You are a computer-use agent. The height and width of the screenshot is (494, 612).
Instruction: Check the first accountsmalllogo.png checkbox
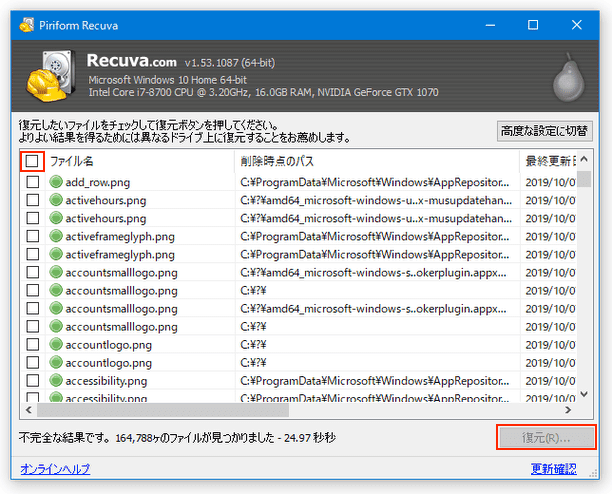(33, 272)
